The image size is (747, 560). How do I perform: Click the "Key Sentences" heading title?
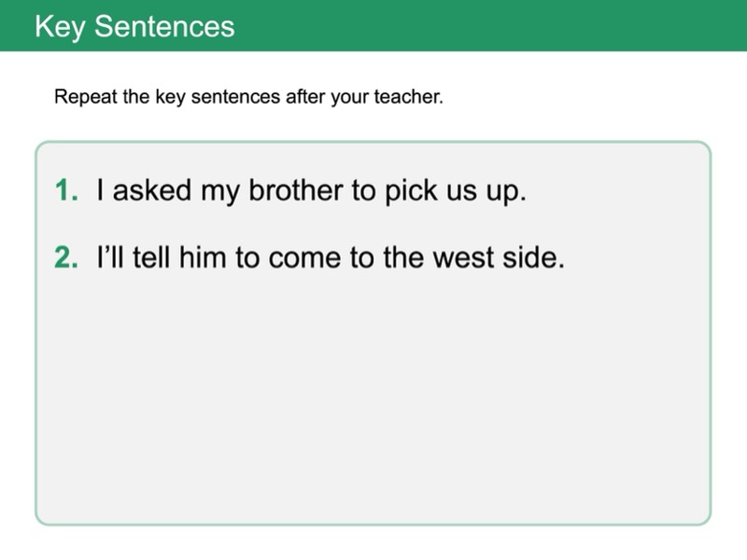pos(134,26)
